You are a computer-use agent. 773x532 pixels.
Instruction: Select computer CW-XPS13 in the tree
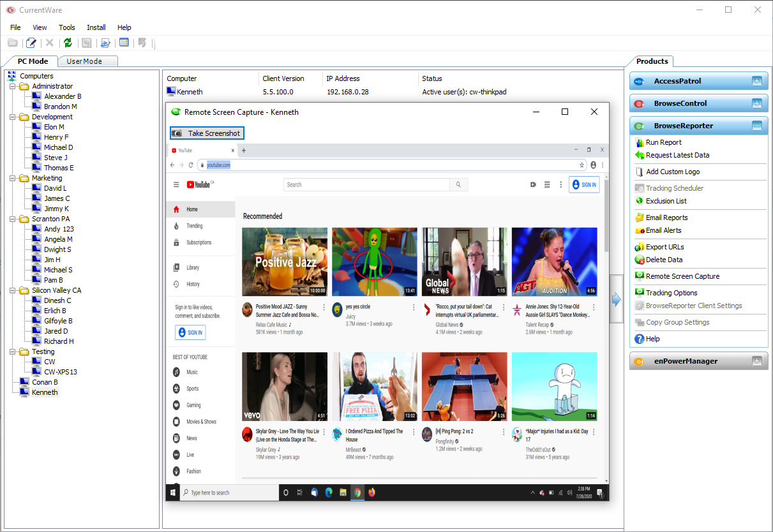tap(61, 372)
